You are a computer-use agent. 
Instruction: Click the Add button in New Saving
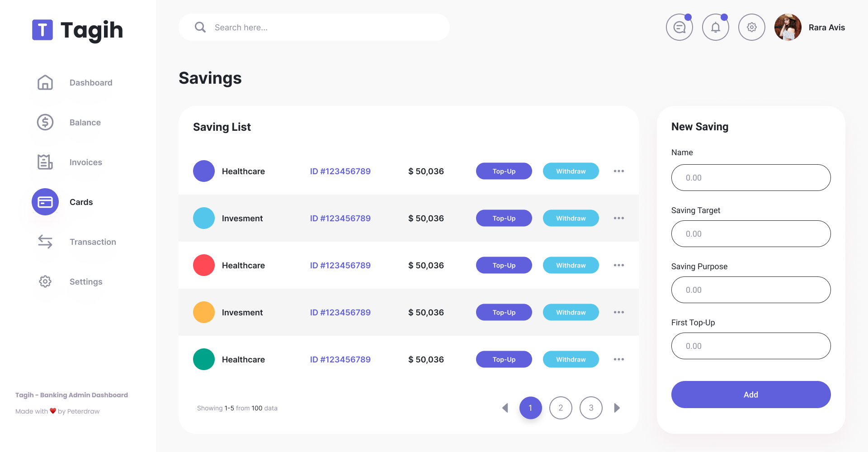point(750,394)
